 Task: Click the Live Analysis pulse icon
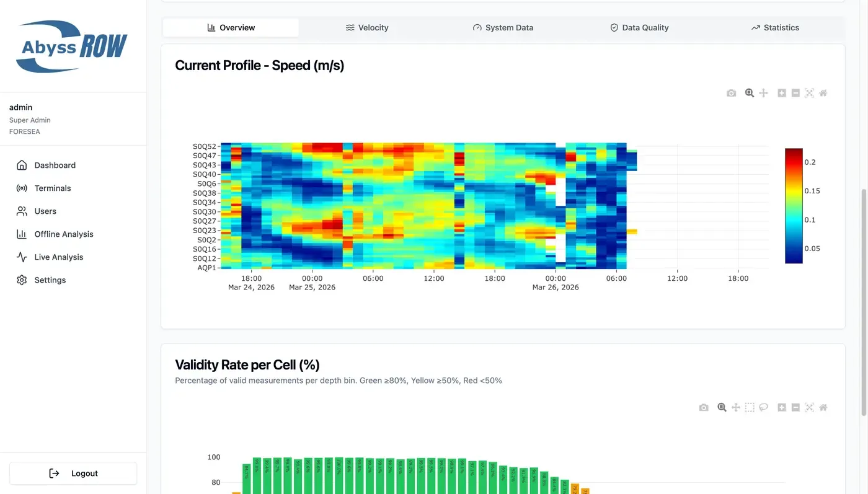click(22, 257)
